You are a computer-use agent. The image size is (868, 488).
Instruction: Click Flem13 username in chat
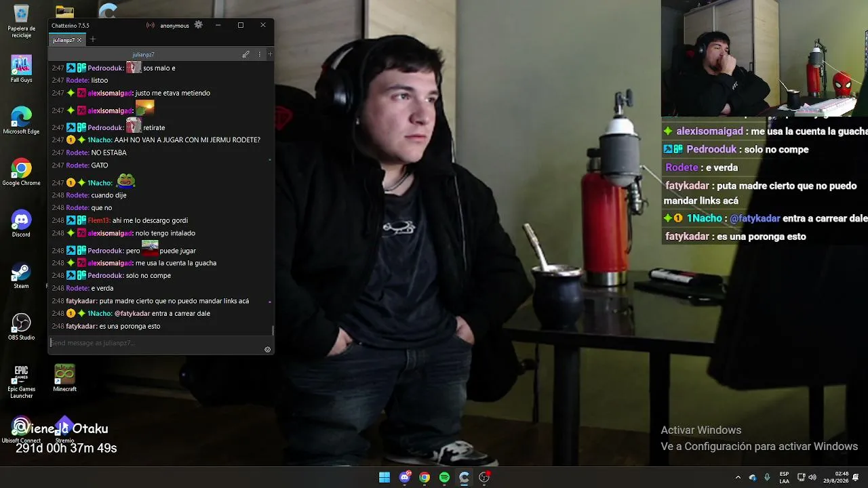pyautogui.click(x=99, y=221)
